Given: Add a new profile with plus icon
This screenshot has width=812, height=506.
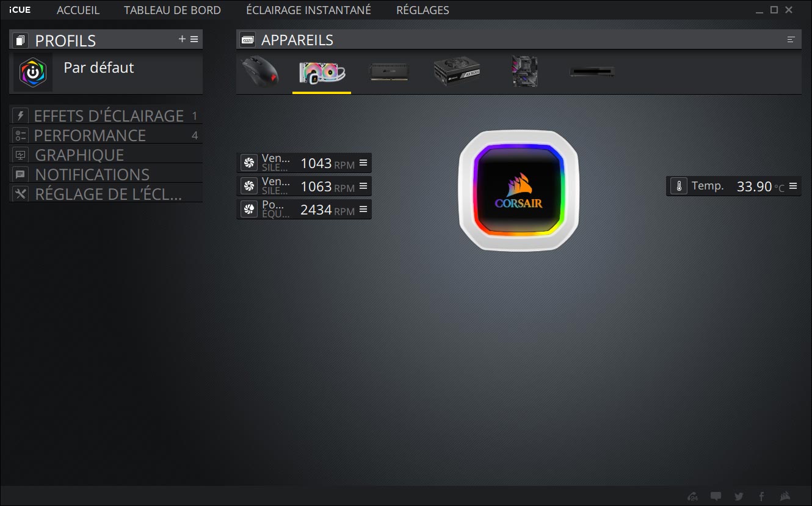Looking at the screenshot, I should point(182,39).
